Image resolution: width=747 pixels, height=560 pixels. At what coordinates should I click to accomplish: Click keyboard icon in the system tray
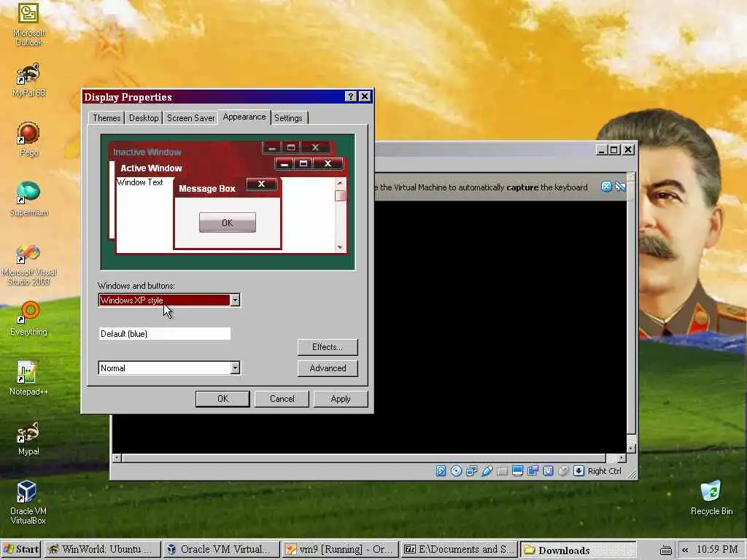(666, 550)
